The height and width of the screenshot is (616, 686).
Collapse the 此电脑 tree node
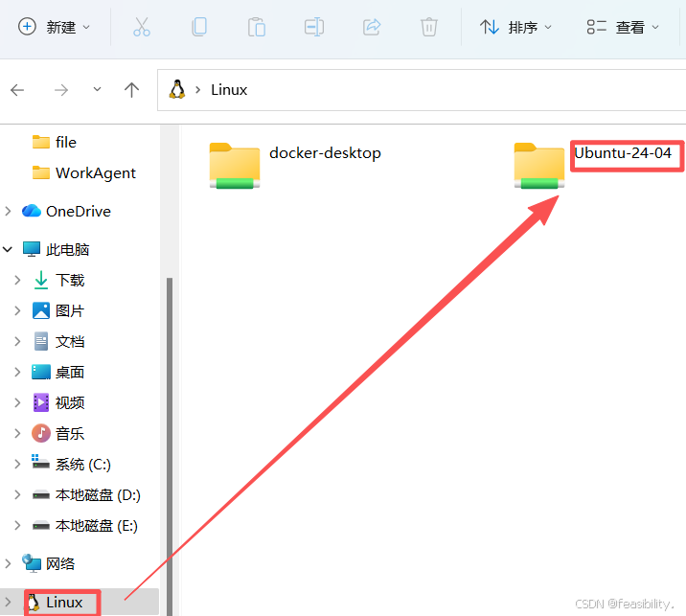(8, 250)
